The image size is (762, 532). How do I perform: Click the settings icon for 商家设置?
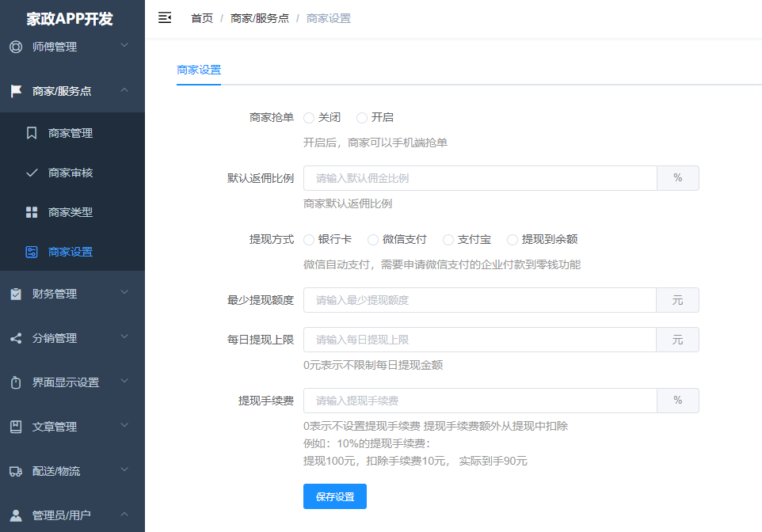[x=32, y=252]
